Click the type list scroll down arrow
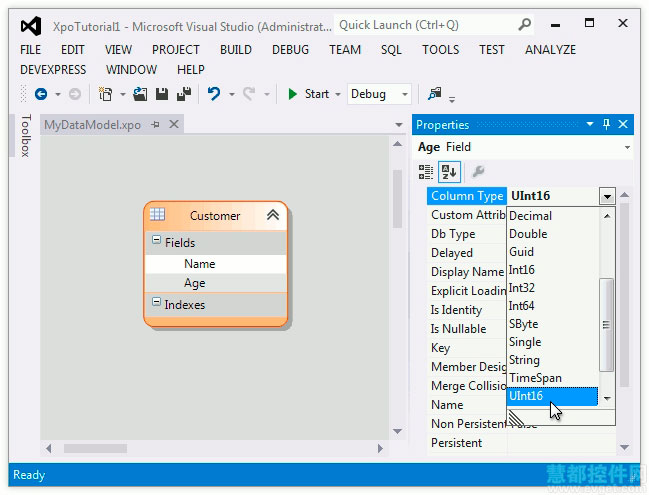The width and height of the screenshot is (649, 495). click(607, 398)
